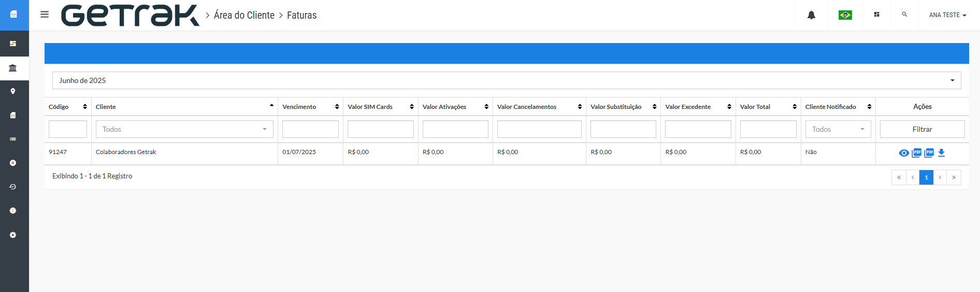The height and width of the screenshot is (292, 980).
Task: Open the history clock sidebar icon
Action: [13, 187]
